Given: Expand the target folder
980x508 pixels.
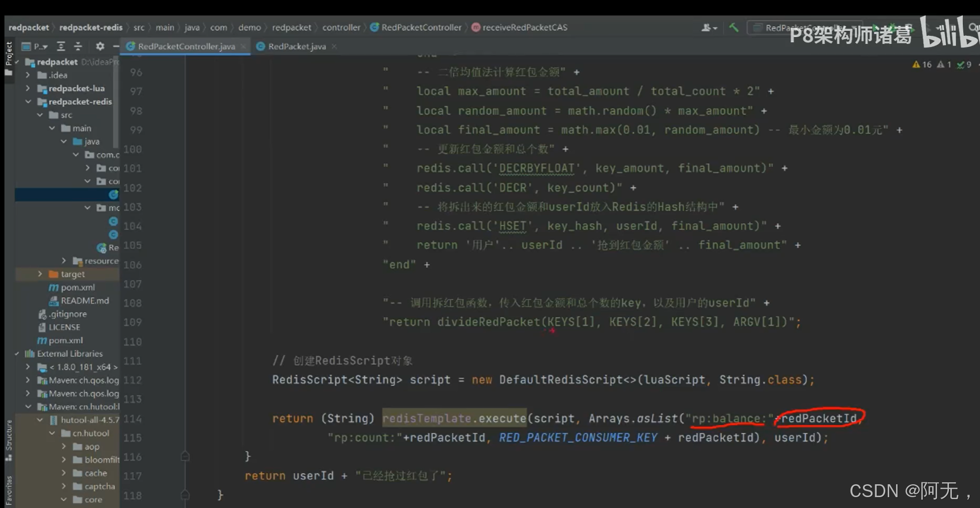Looking at the screenshot, I should point(40,274).
